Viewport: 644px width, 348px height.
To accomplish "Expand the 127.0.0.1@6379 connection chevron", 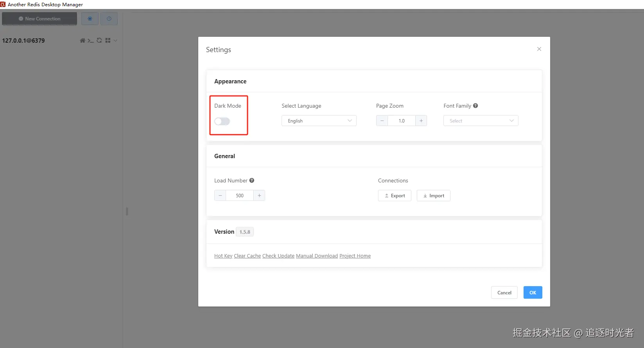I will (x=115, y=40).
